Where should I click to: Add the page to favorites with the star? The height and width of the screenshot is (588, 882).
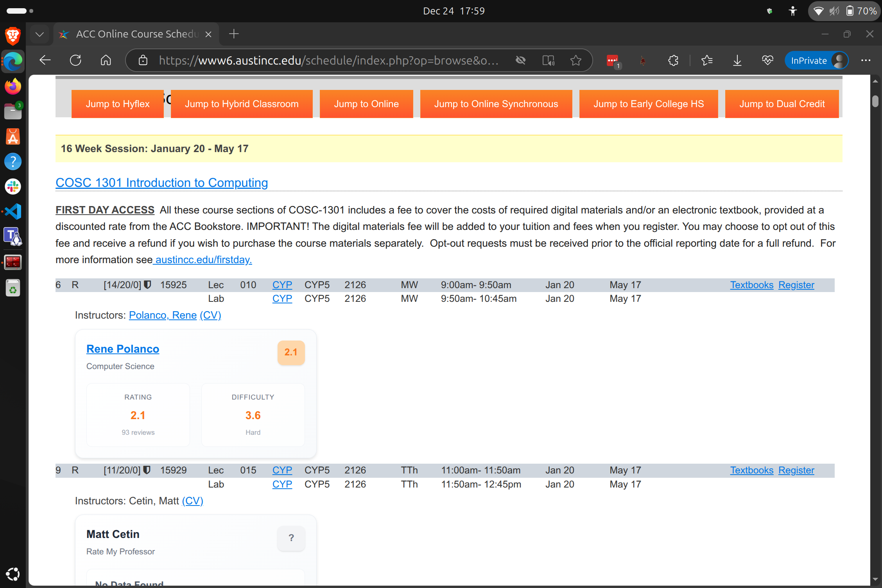tap(575, 60)
